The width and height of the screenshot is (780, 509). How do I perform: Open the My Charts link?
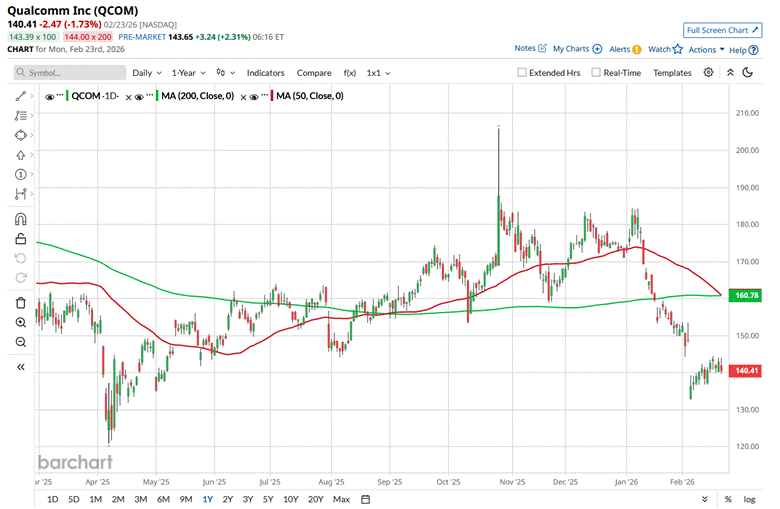577,48
